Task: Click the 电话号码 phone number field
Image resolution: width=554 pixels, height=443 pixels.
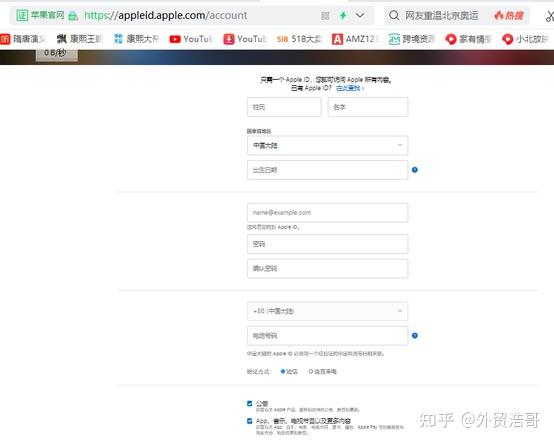Action: pos(328,336)
